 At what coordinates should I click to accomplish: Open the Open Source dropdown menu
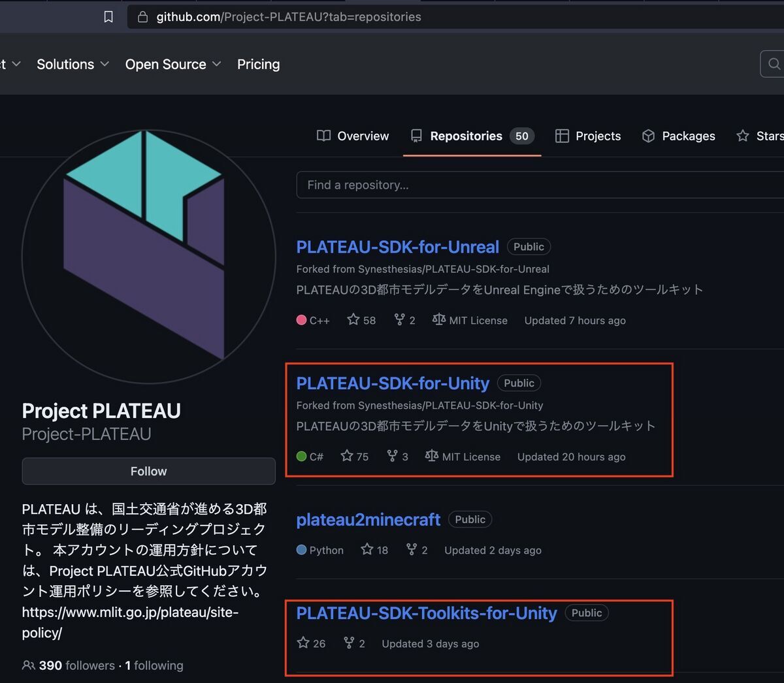173,64
